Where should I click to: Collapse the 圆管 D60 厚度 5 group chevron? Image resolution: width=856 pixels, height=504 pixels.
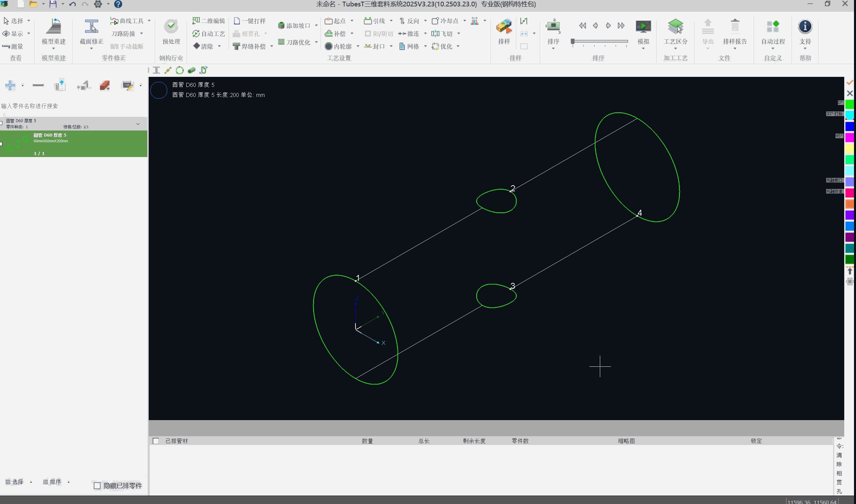tap(138, 124)
